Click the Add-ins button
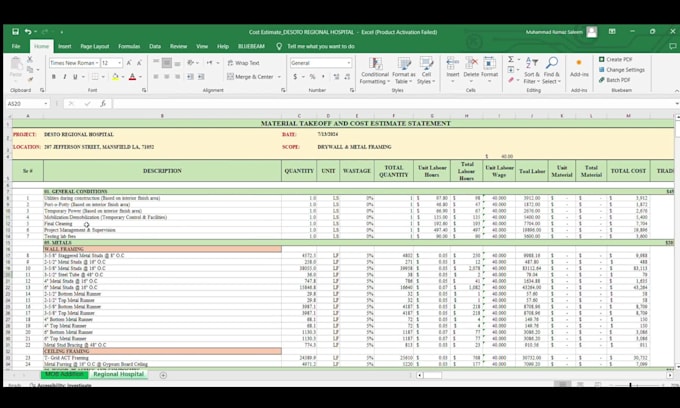The height and width of the screenshot is (408, 680). tap(579, 68)
